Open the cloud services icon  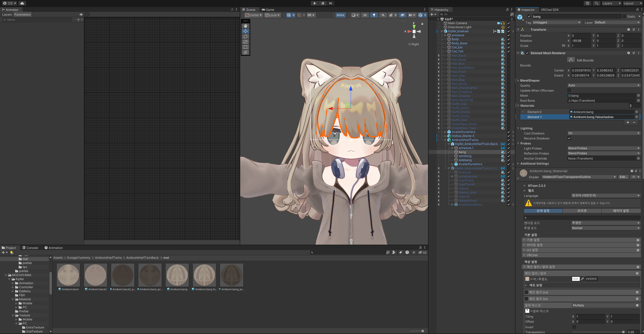click(x=22, y=3)
